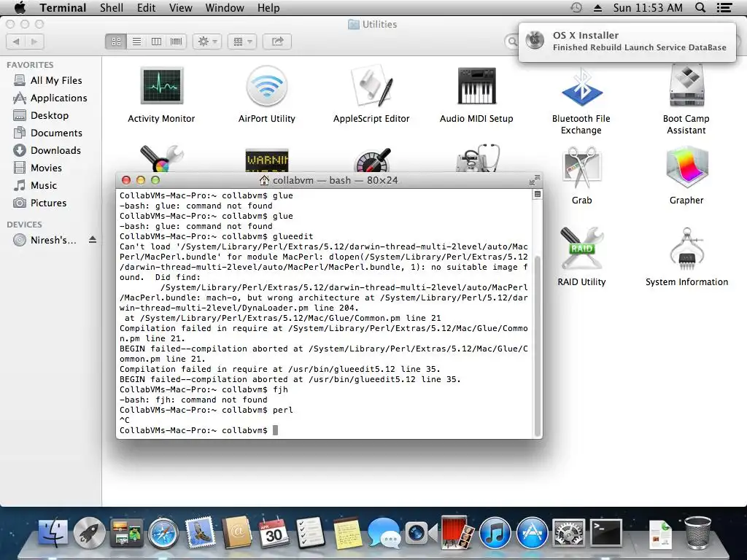Click Finder icon in the Dock
Image resolution: width=747 pixels, height=560 pixels.
(53, 532)
